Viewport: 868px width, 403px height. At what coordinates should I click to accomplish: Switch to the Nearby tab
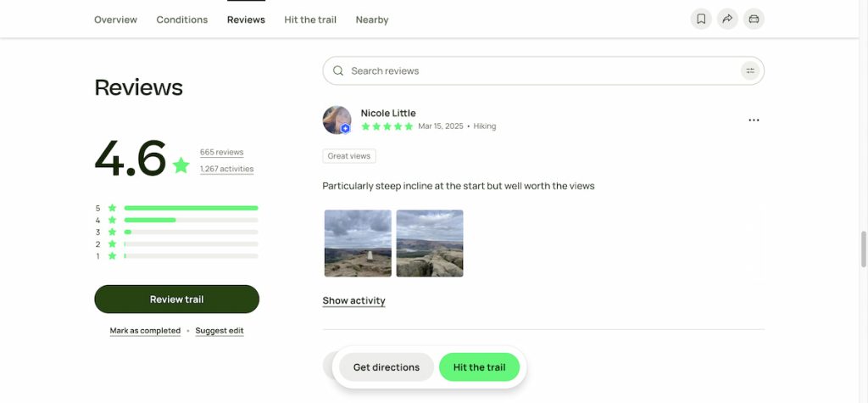372,20
